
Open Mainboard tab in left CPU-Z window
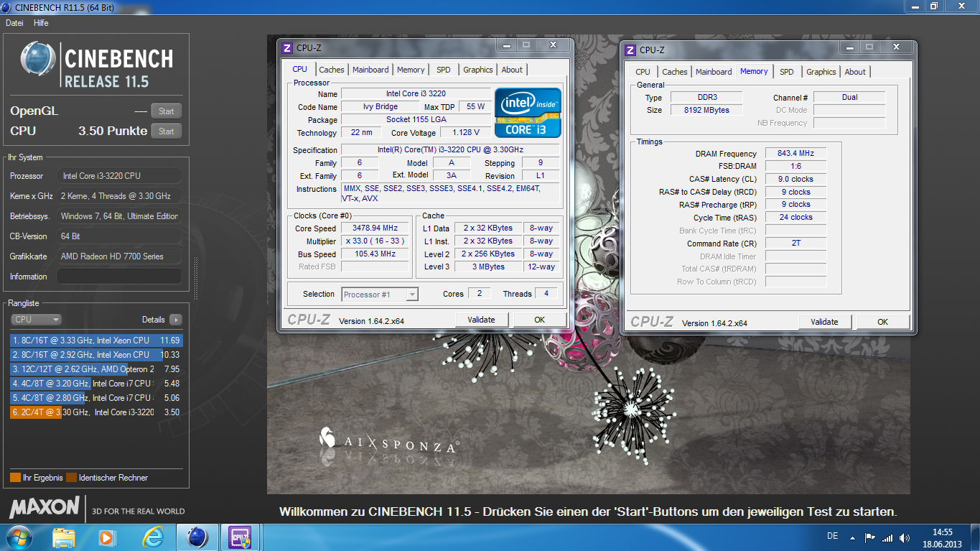[370, 70]
